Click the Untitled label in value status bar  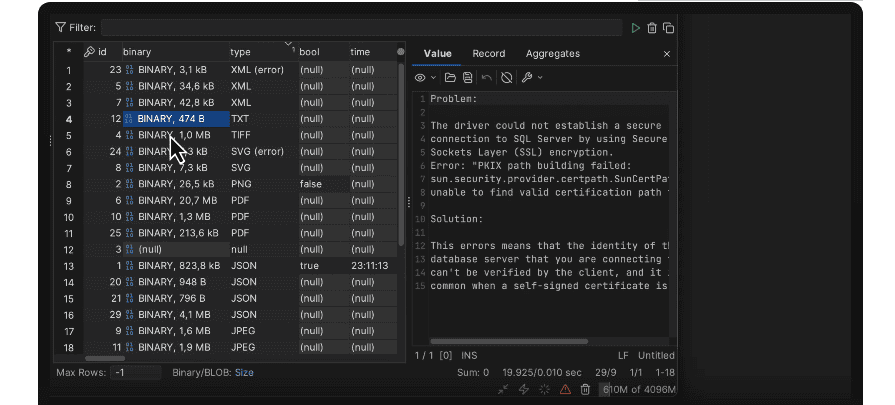[x=656, y=355]
